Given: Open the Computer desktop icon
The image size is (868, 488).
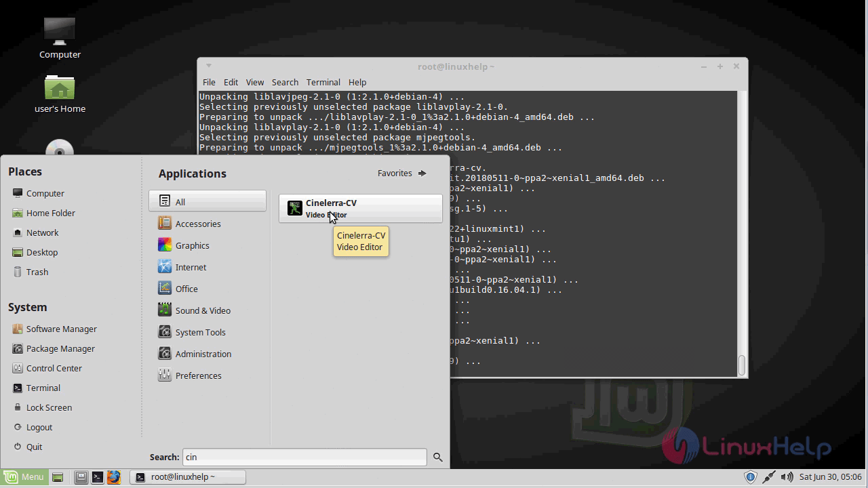Looking at the screenshot, I should (60, 38).
